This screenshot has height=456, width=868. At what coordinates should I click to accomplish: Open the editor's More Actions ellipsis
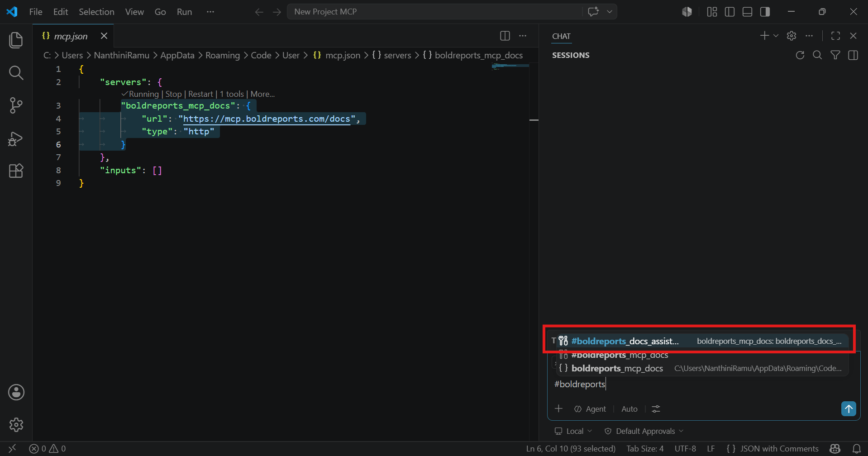[x=523, y=36]
